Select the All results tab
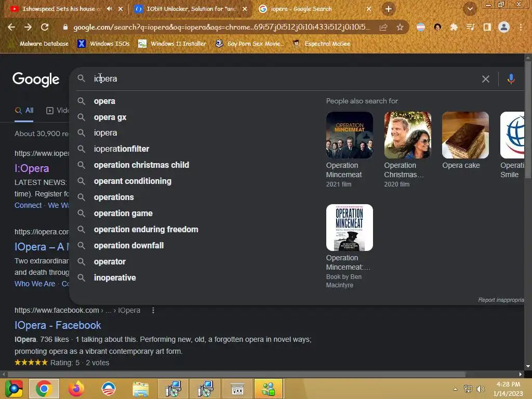Viewport: 532px width, 399px height. (24, 111)
